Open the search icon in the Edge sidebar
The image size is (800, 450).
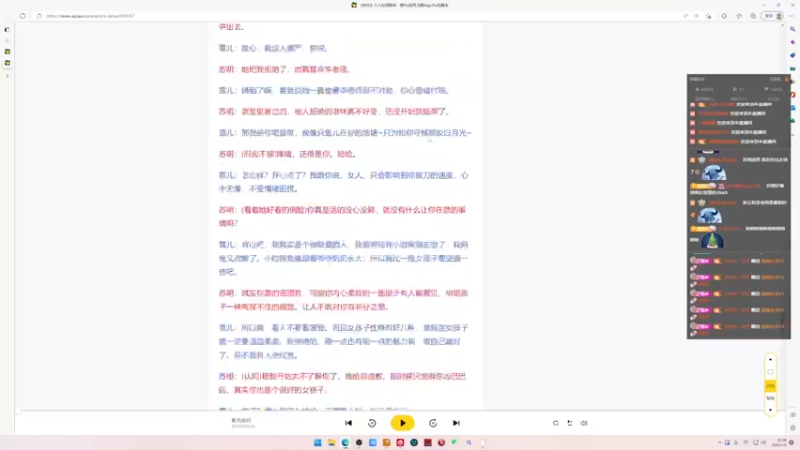[x=792, y=29]
